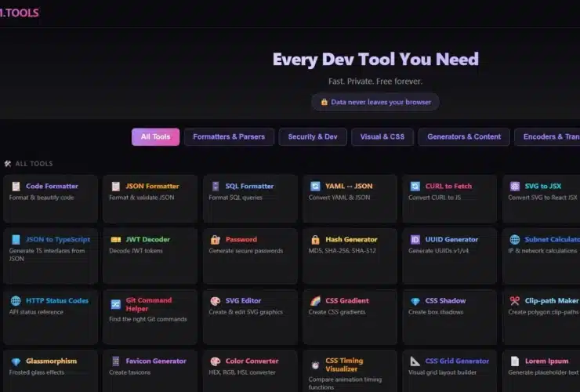This screenshot has height=392, width=580.
Task: Select the All Tools tab
Action: 155,136
